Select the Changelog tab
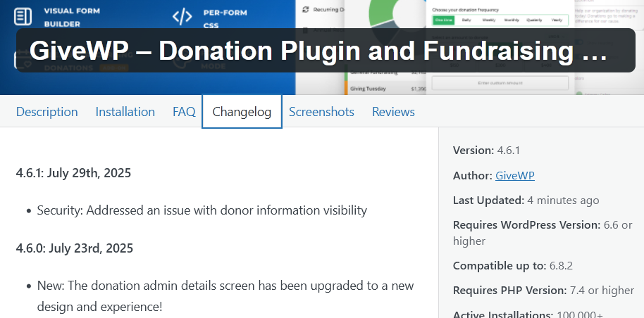644x318 pixels. 242,112
